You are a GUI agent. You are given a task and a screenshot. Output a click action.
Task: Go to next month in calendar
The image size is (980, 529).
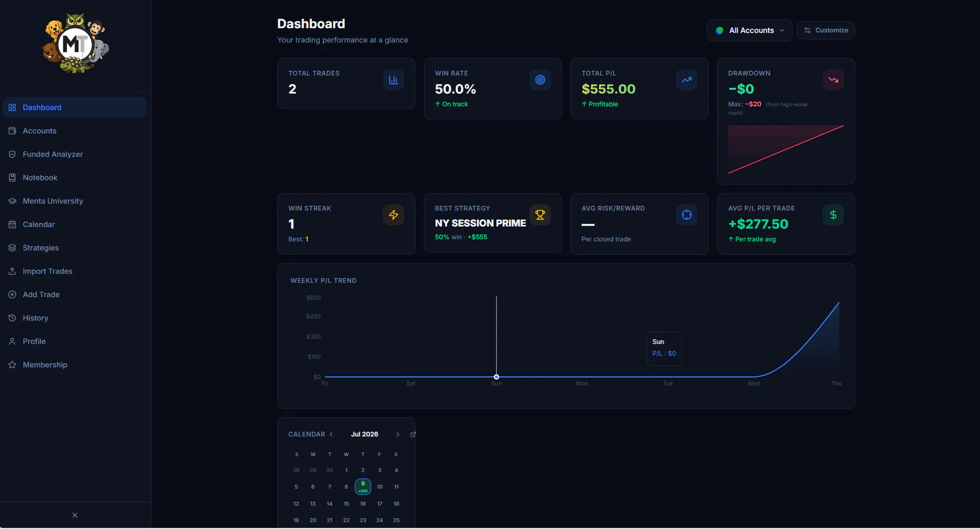point(398,434)
